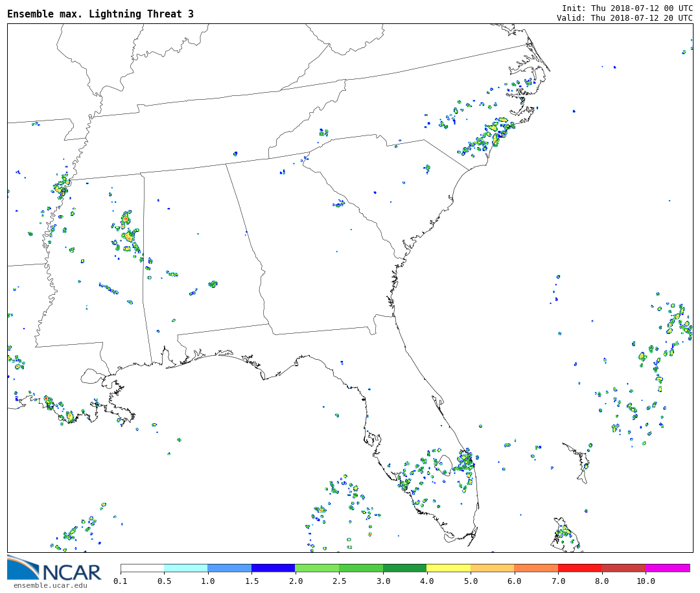Image resolution: width=700 pixels, height=593 pixels.
Task: Select the bright red 7.0–8.0 swatch
Action: [x=579, y=568]
